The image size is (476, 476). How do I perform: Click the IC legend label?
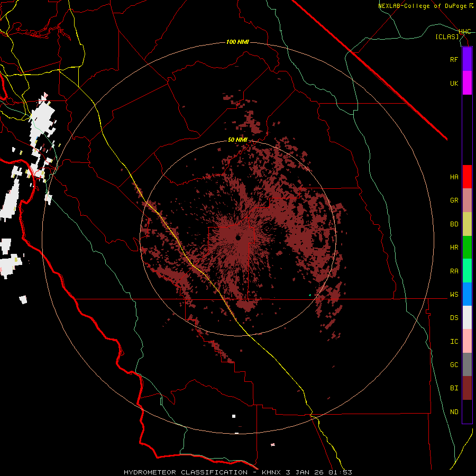(454, 342)
